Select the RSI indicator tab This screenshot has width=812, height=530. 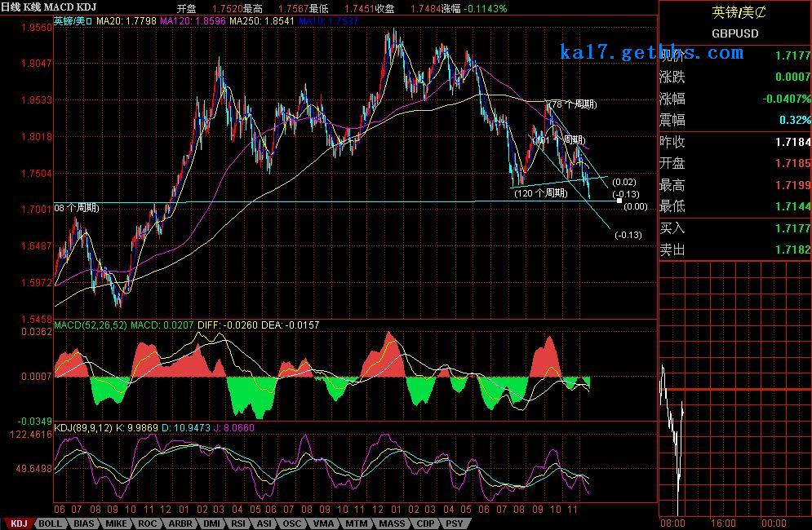point(239,523)
